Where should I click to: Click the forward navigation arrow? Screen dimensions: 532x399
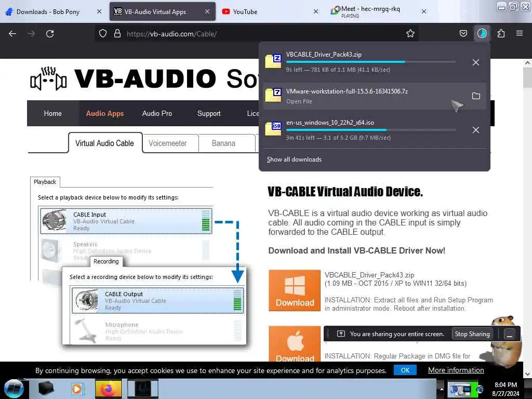[31, 34]
